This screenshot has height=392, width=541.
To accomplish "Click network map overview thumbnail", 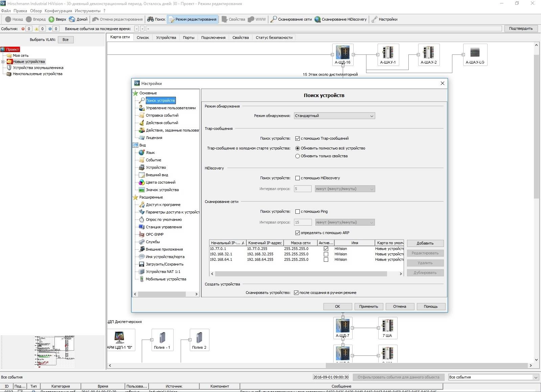I will (54, 352).
